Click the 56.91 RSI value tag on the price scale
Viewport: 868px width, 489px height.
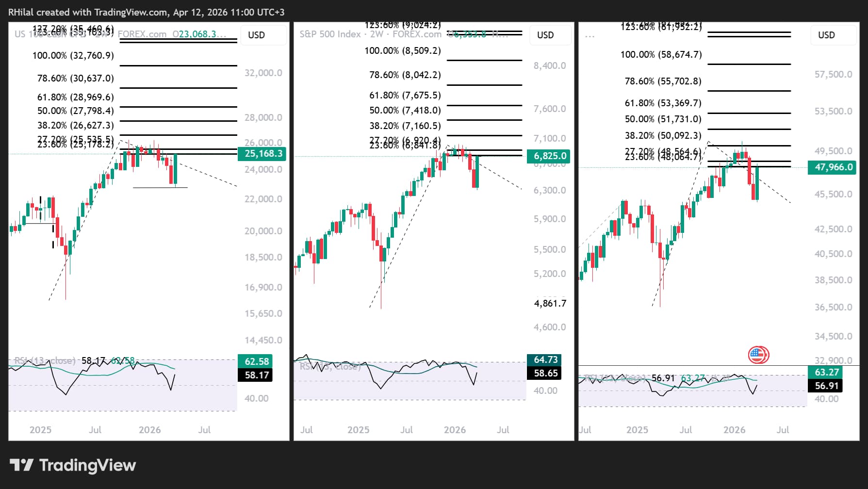[826, 386]
